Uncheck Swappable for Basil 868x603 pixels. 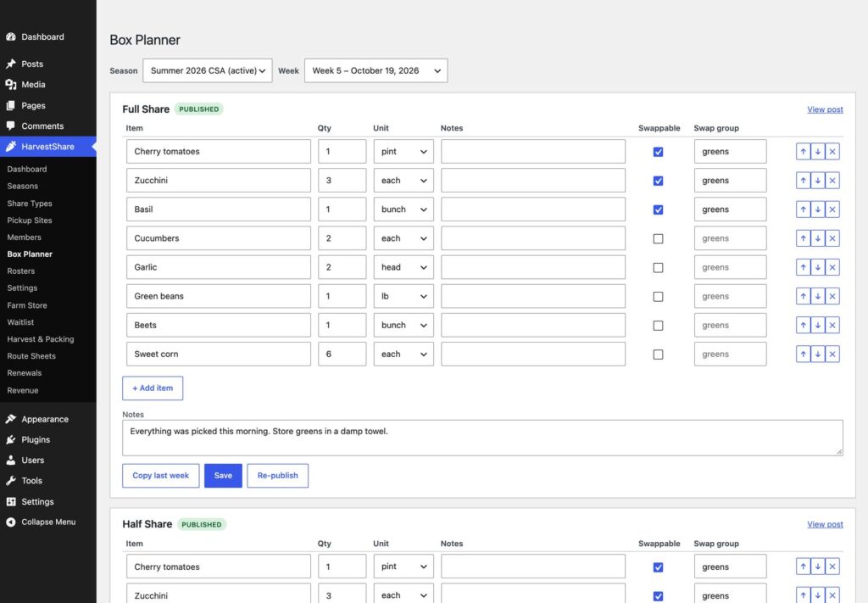point(658,209)
